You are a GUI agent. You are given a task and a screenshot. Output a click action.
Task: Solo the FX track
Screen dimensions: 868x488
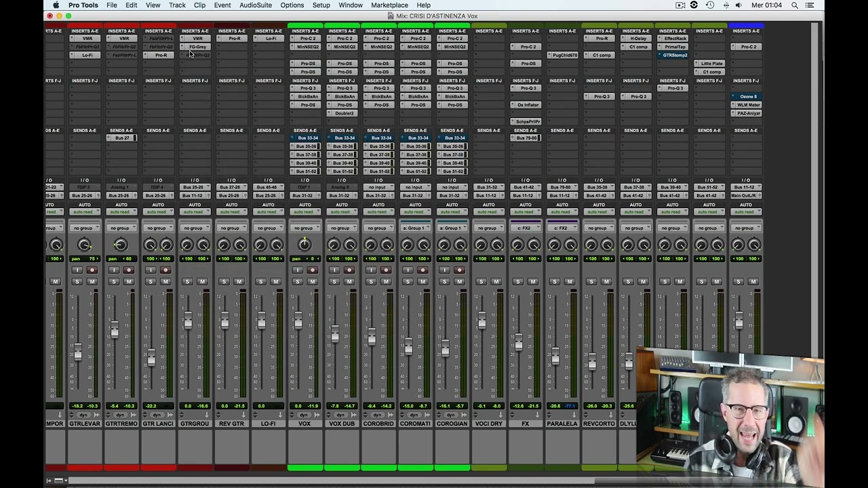pyautogui.click(x=517, y=282)
